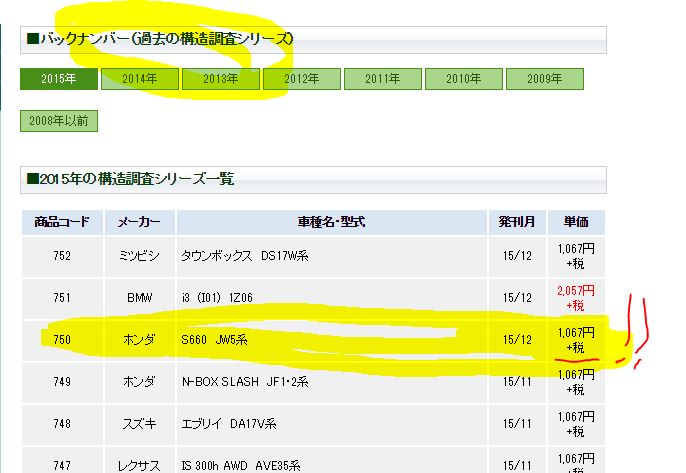
Task: Click the 単価 column header
Action: click(x=576, y=222)
